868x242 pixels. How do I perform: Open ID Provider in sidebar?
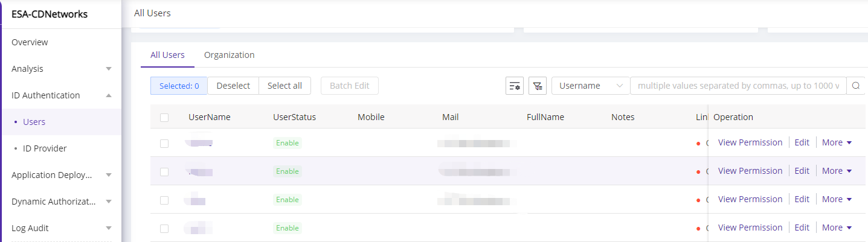(x=45, y=148)
